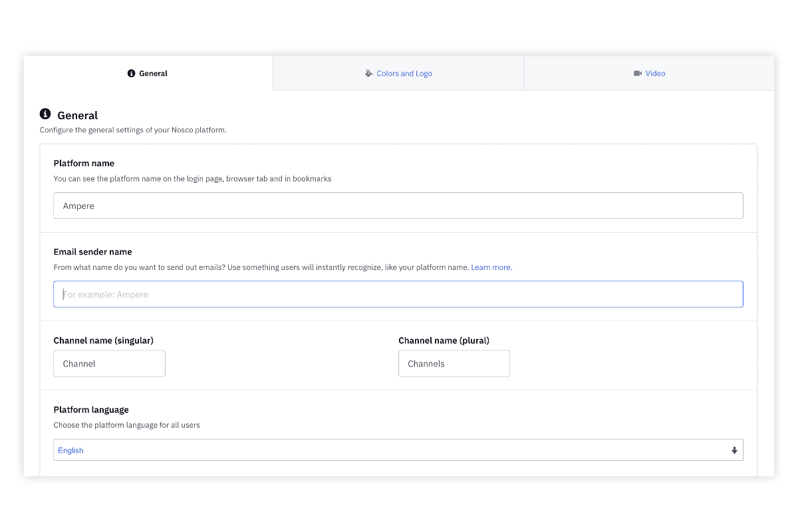
Task: Click the Platform language label
Action: coord(91,410)
